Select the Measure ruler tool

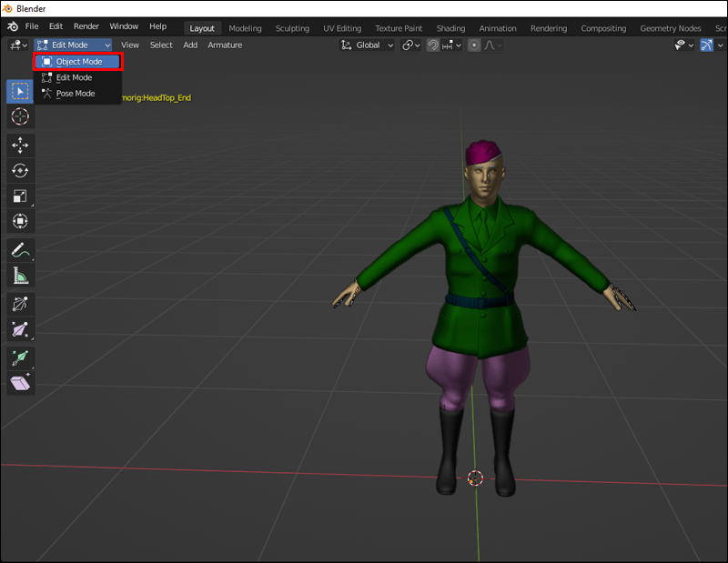coord(20,275)
